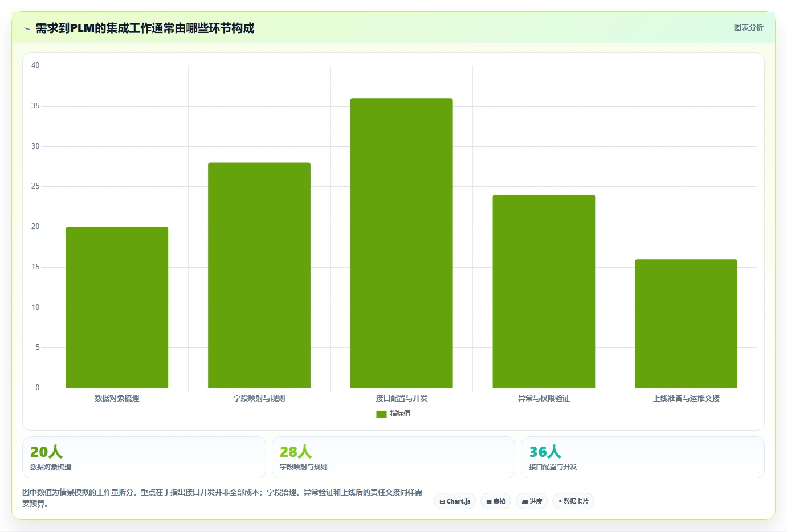The height and width of the screenshot is (532, 787).
Task: Click the 数据卡片 tag chip
Action: point(573,501)
